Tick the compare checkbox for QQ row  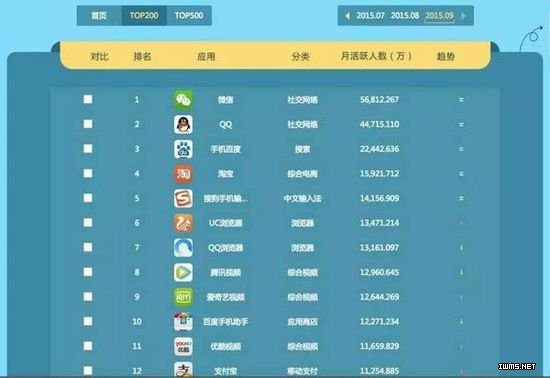click(88, 124)
